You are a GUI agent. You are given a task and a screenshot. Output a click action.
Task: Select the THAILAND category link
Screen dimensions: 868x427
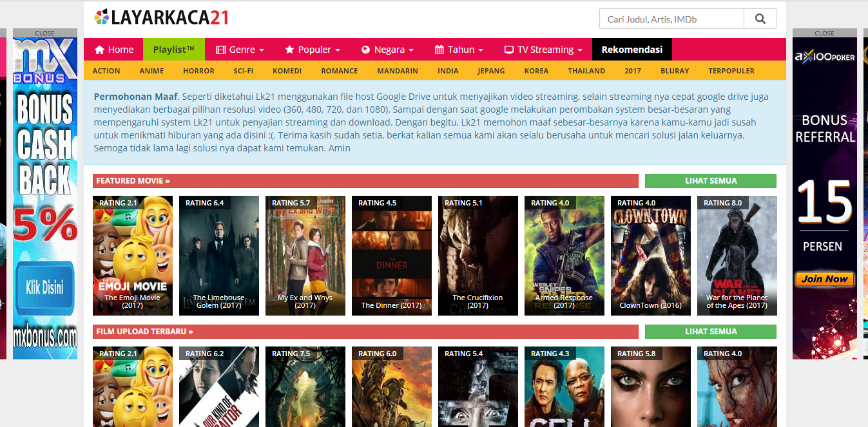coord(586,71)
